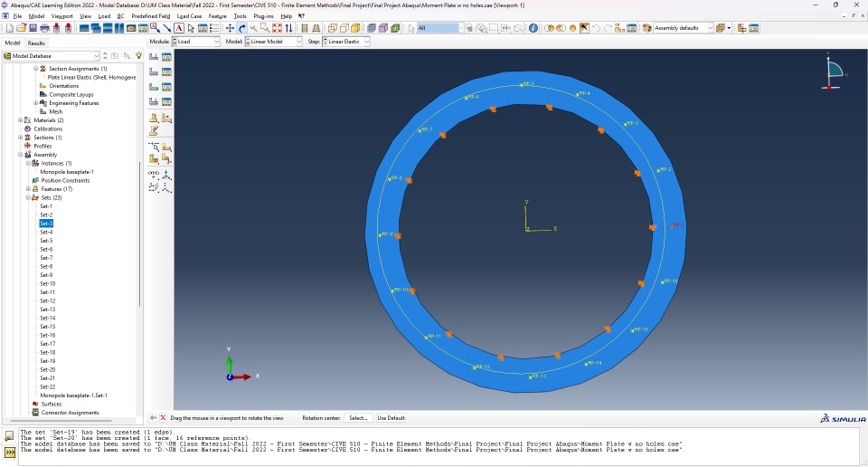Open the Module dropdown showing Load
The width and height of the screenshot is (868, 467).
click(196, 42)
